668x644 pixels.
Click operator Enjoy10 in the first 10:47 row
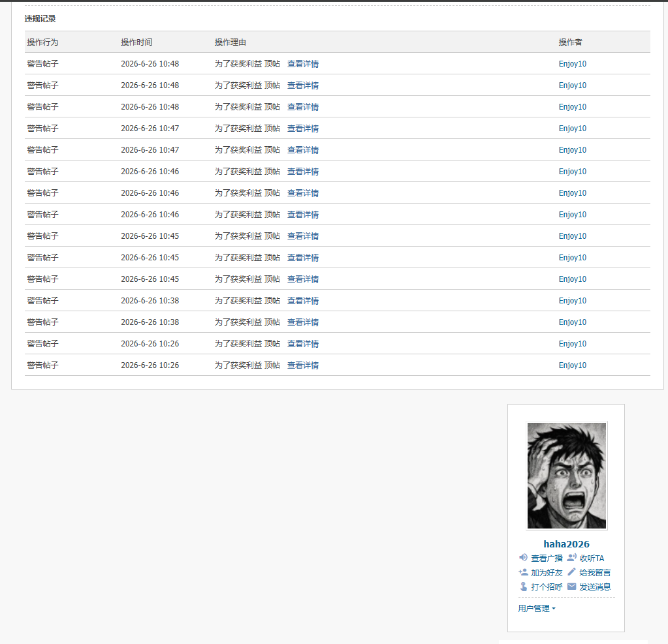pyautogui.click(x=573, y=129)
